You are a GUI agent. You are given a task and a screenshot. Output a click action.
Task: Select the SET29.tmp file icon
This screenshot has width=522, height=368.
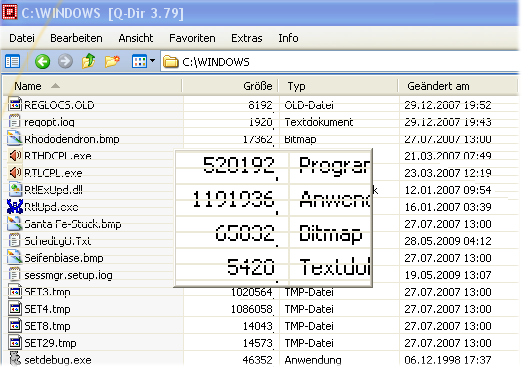coord(15,342)
